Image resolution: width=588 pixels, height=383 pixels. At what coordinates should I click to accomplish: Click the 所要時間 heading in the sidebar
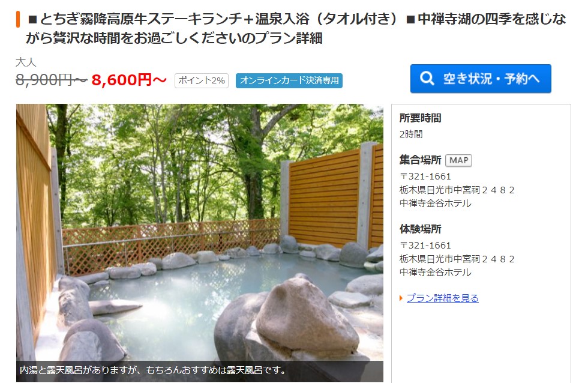[x=420, y=118]
